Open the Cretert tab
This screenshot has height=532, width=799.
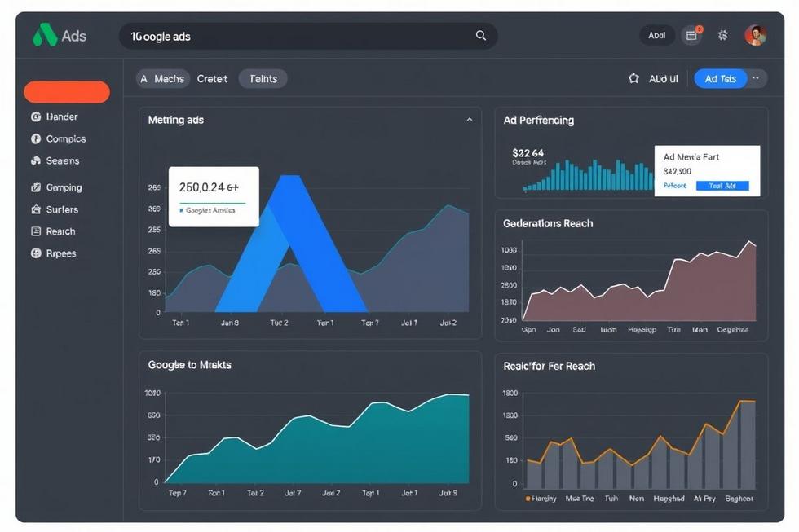pyautogui.click(x=212, y=79)
